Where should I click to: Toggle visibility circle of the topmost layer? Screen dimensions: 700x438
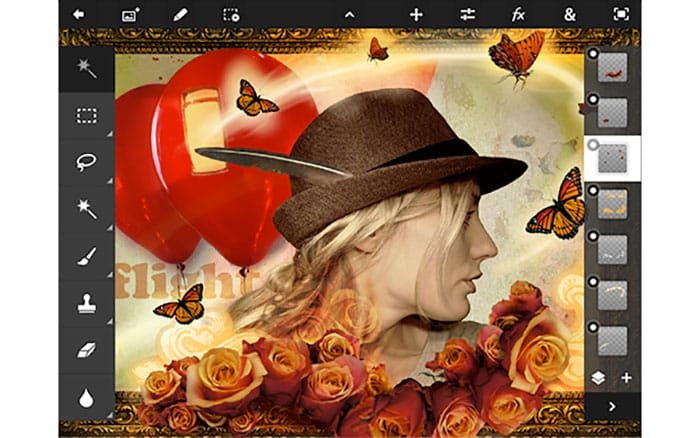(x=593, y=54)
